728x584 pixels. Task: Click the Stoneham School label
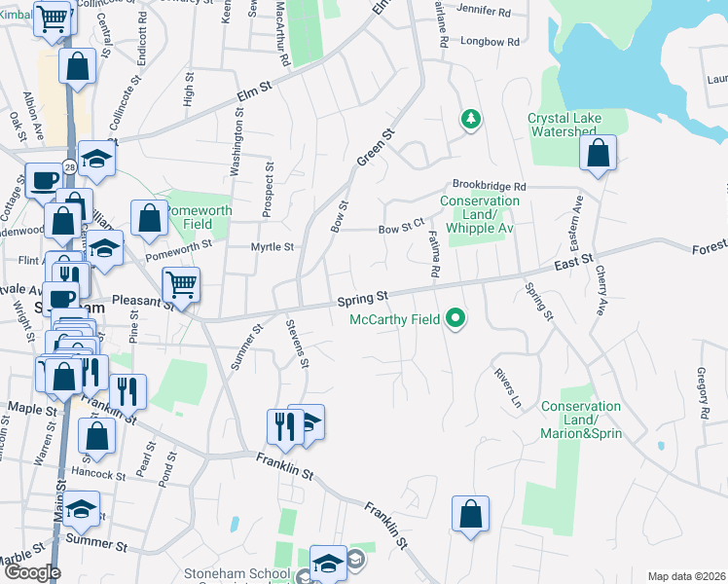pos(237,574)
